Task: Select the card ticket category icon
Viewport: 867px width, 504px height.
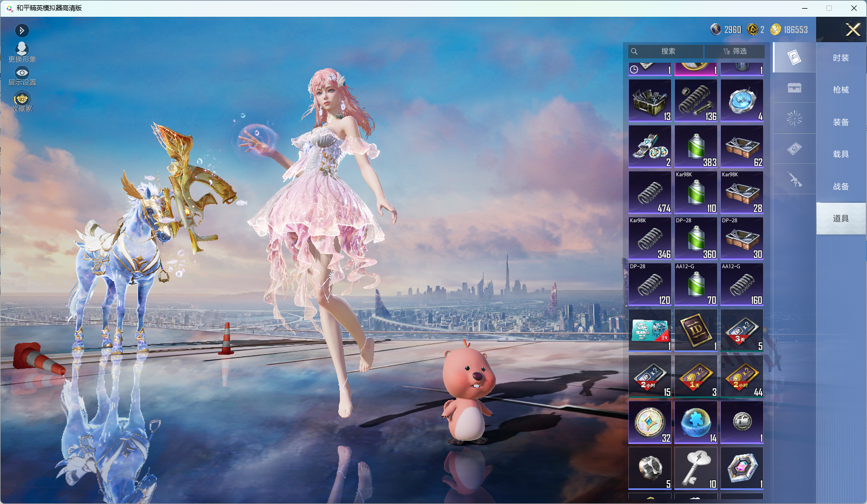Action: click(x=794, y=149)
